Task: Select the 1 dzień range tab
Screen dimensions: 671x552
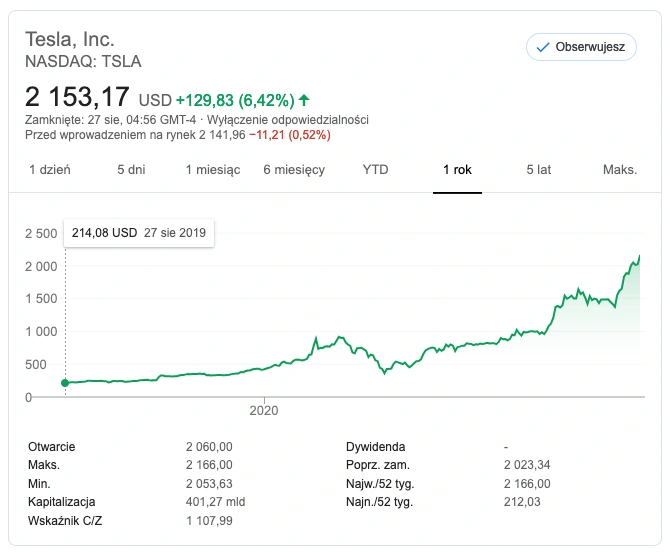Action: (x=50, y=170)
